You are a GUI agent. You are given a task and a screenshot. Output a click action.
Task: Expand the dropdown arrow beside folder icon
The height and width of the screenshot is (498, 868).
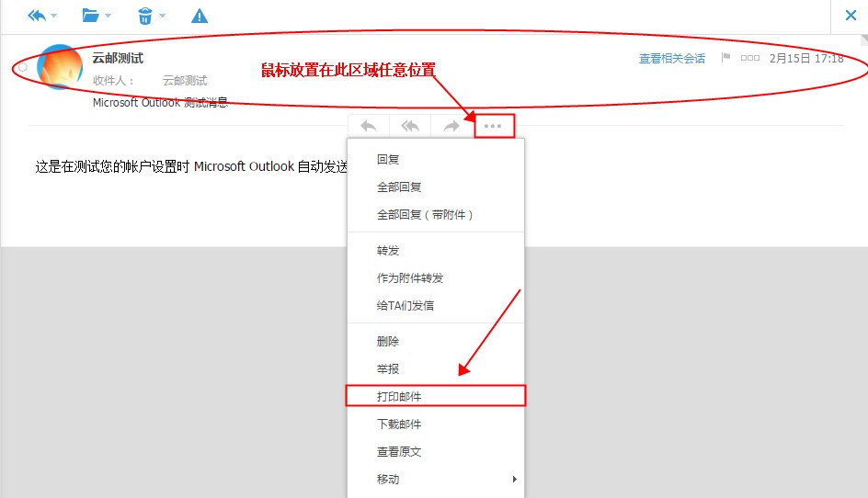[x=108, y=17]
